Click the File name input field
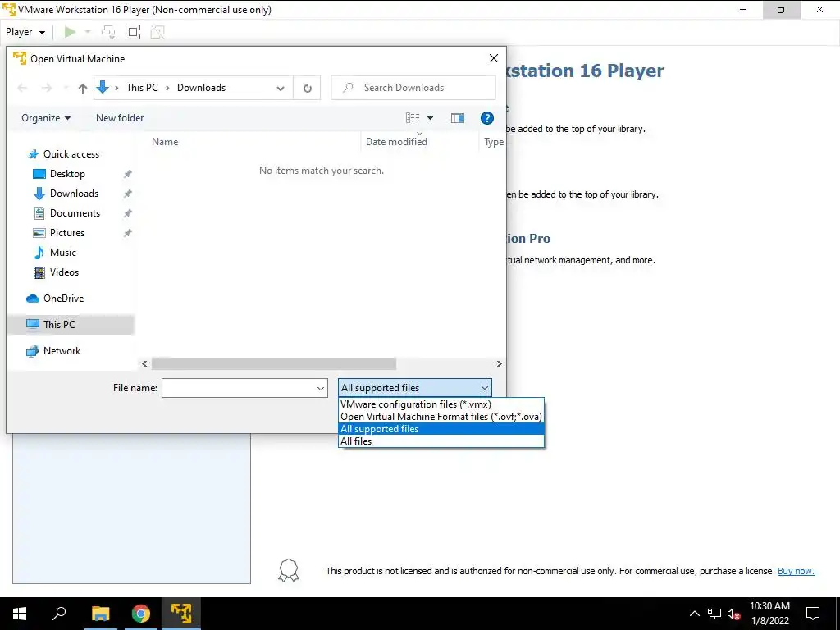 pyautogui.click(x=239, y=388)
